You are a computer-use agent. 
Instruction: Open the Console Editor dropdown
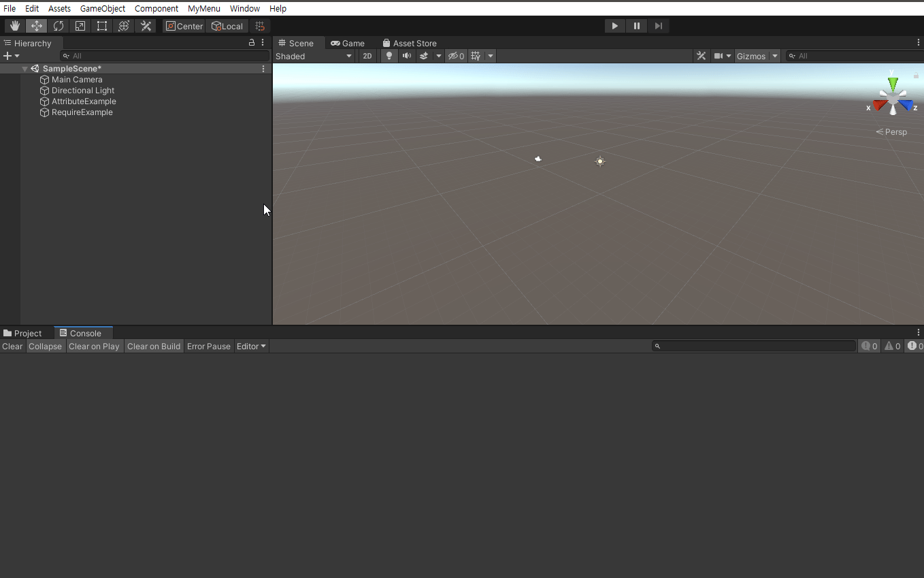[251, 347]
